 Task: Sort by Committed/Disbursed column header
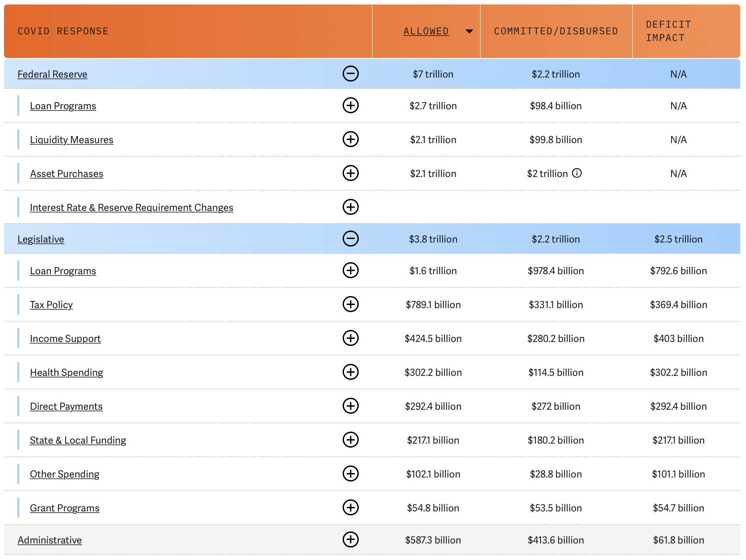pyautogui.click(x=555, y=31)
